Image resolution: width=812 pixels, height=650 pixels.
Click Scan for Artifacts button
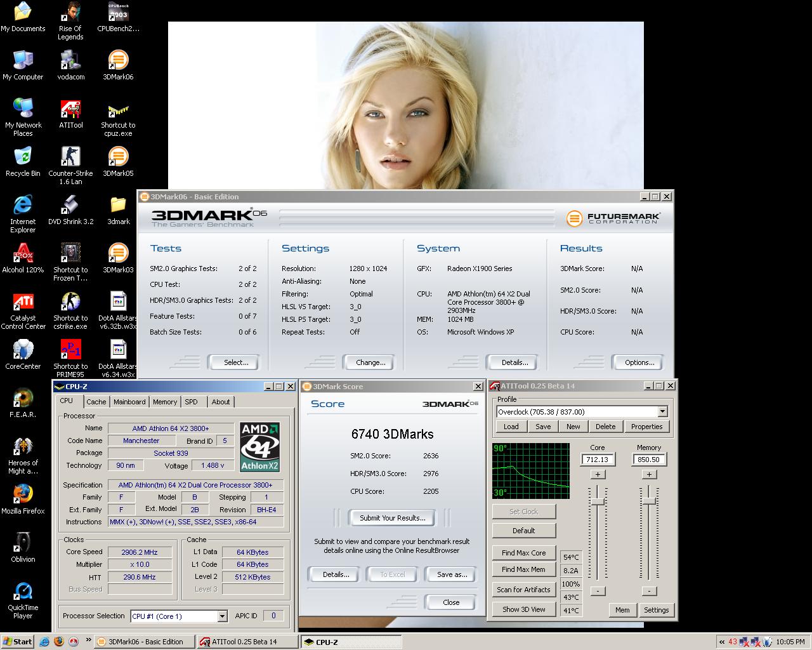point(523,590)
